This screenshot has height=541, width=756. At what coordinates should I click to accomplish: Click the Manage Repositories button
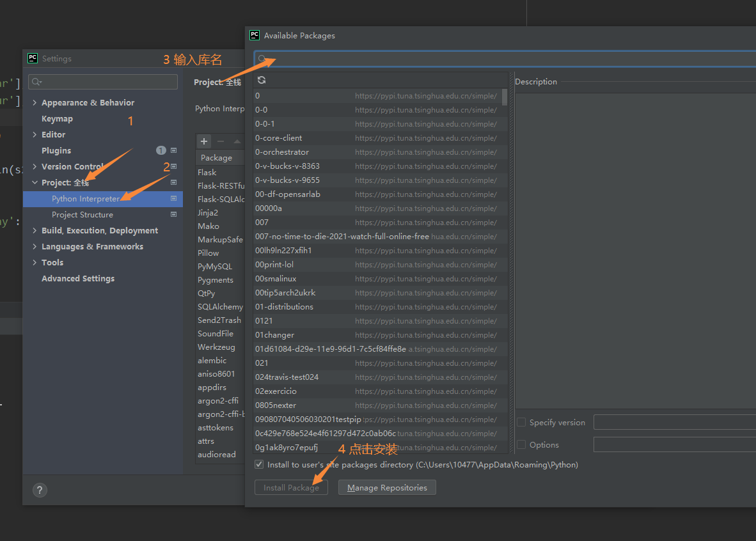(x=387, y=487)
